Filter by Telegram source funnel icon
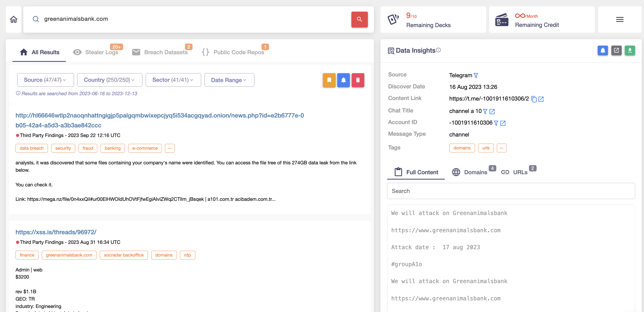 click(x=476, y=75)
